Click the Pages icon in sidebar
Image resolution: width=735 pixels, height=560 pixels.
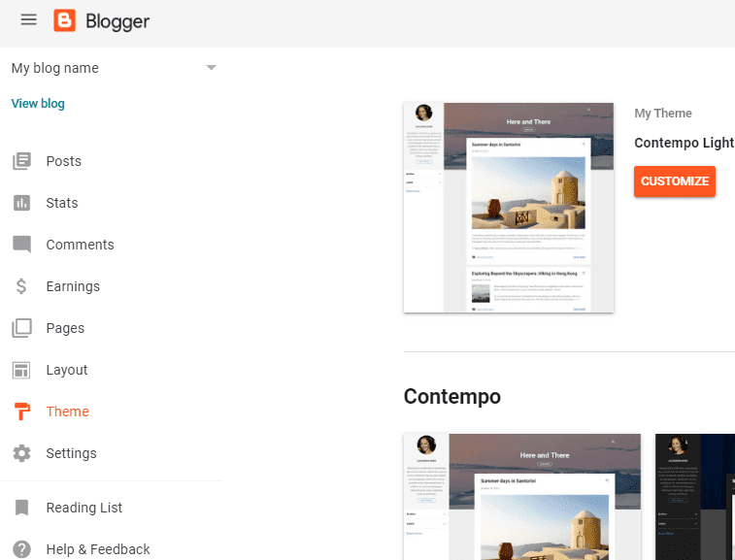tap(21, 328)
